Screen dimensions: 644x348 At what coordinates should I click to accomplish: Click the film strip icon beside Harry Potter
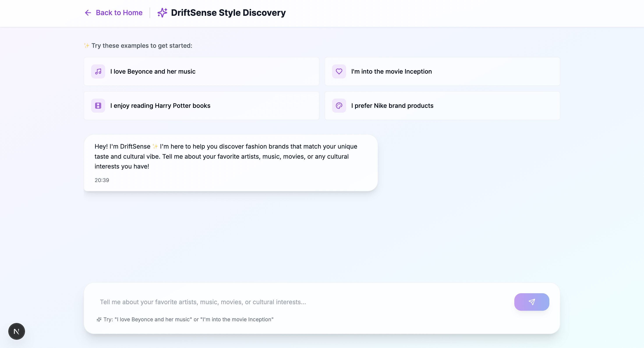point(98,106)
